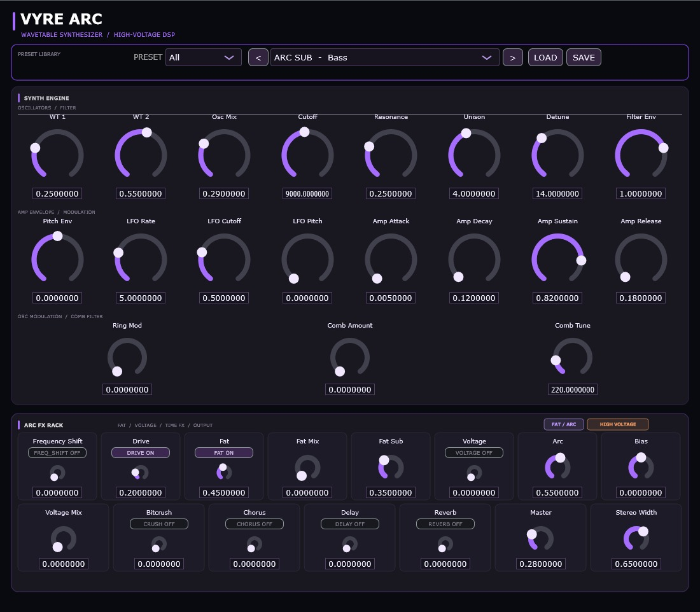Toggle the FREQ_SHIFT OFF switch
Viewport: 700px width, 612px height.
tap(57, 453)
